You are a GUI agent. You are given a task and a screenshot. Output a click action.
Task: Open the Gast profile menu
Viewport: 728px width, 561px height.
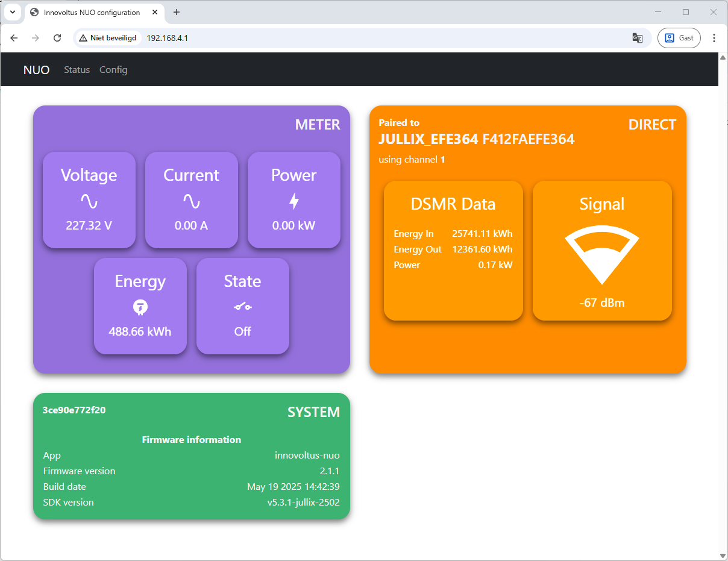(679, 38)
